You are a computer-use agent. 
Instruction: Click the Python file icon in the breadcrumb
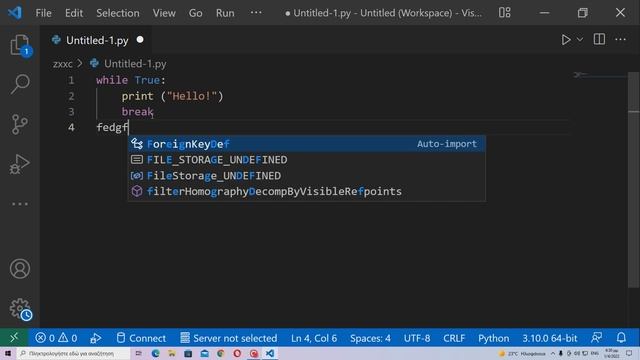[94, 63]
